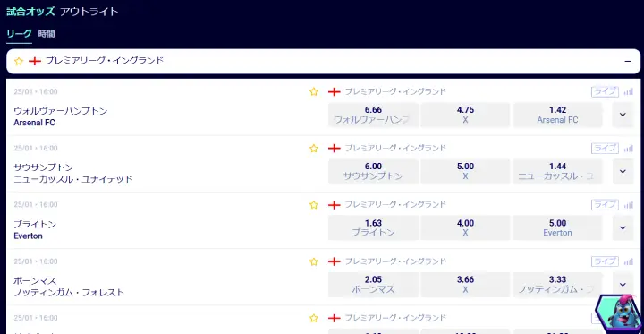The image size is (644, 334).
Task: Select the 時間 sorting tab
Action: coord(47,34)
